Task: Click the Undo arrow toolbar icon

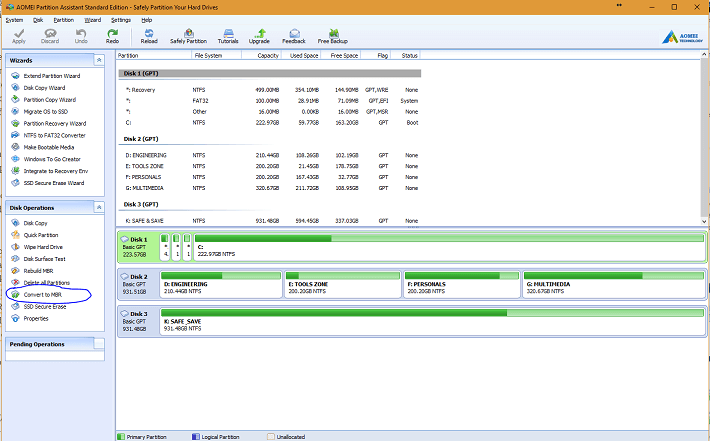Action: (x=81, y=36)
